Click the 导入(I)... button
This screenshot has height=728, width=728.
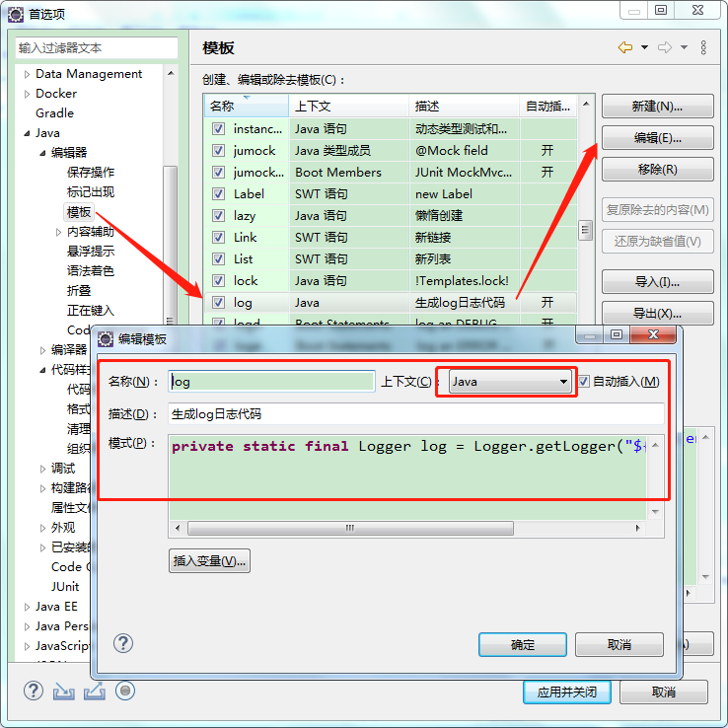tap(657, 282)
